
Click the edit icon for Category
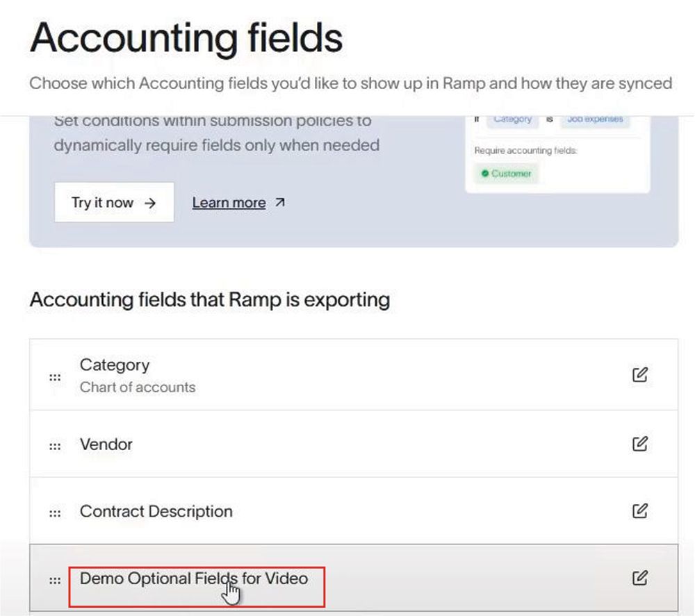pos(640,375)
